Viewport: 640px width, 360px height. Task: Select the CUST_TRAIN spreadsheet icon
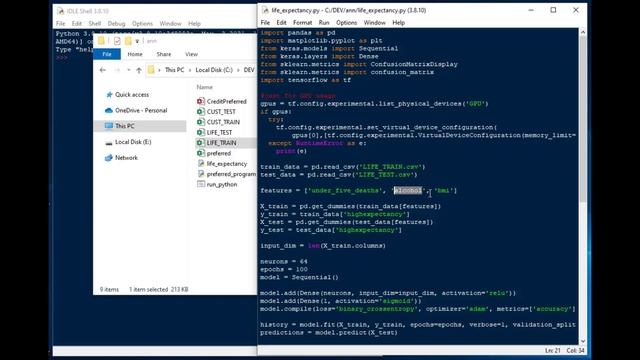[x=200, y=122]
